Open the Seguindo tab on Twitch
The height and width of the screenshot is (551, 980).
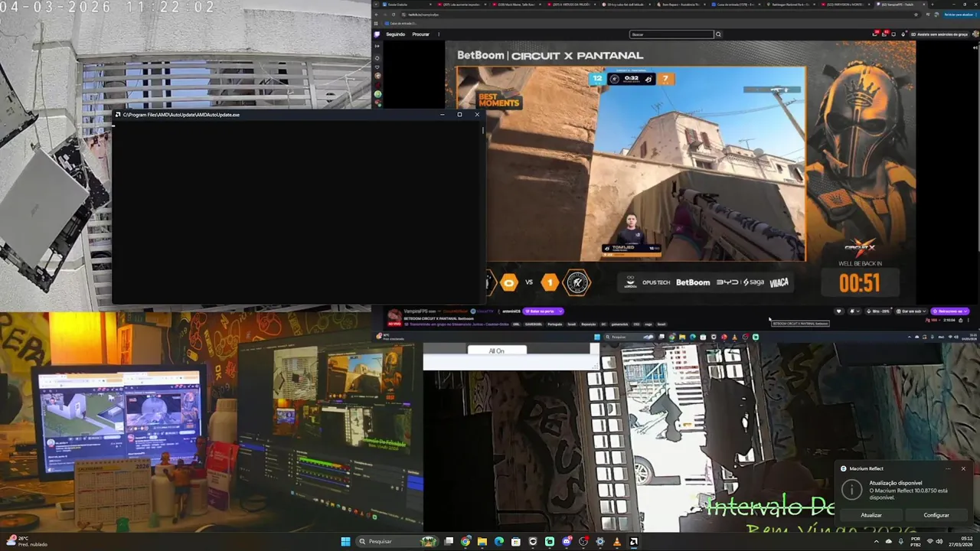[396, 34]
